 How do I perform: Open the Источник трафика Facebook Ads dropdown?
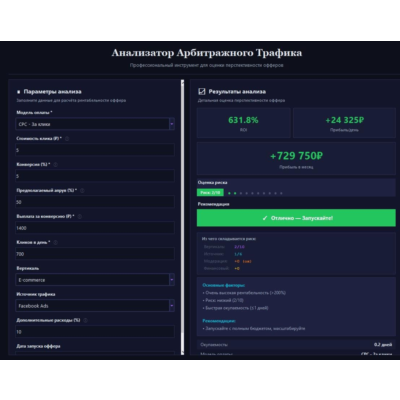[x=95, y=306]
